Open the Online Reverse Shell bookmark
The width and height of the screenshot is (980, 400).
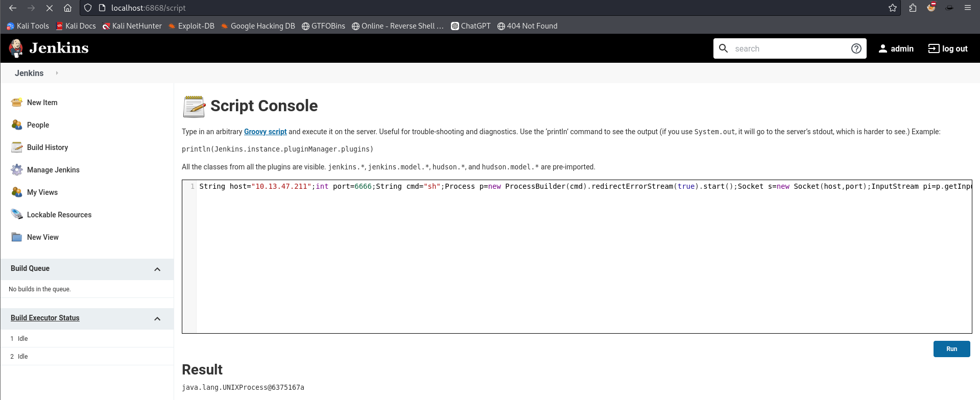pos(398,26)
